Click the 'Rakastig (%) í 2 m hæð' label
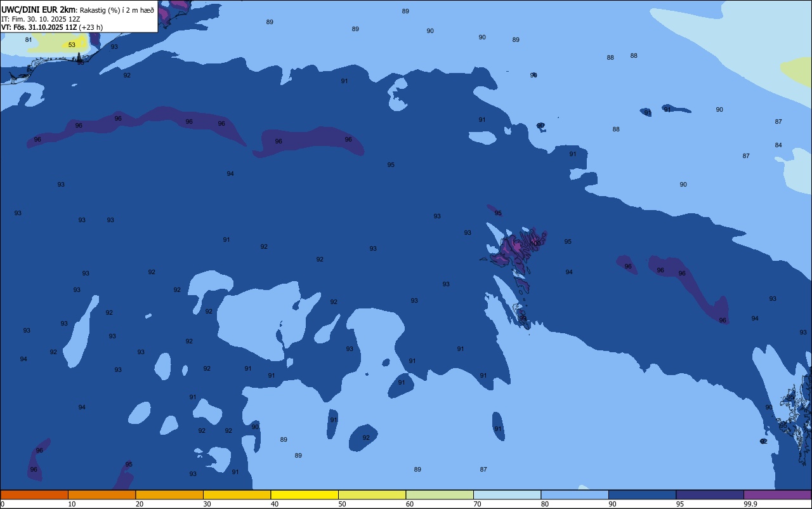The width and height of the screenshot is (812, 509). [x=117, y=10]
